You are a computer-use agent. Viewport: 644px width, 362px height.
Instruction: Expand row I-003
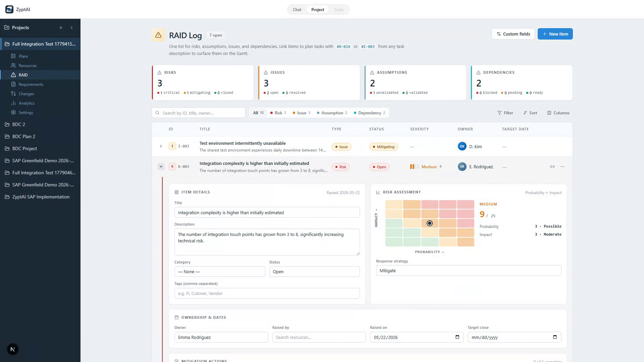(161, 146)
